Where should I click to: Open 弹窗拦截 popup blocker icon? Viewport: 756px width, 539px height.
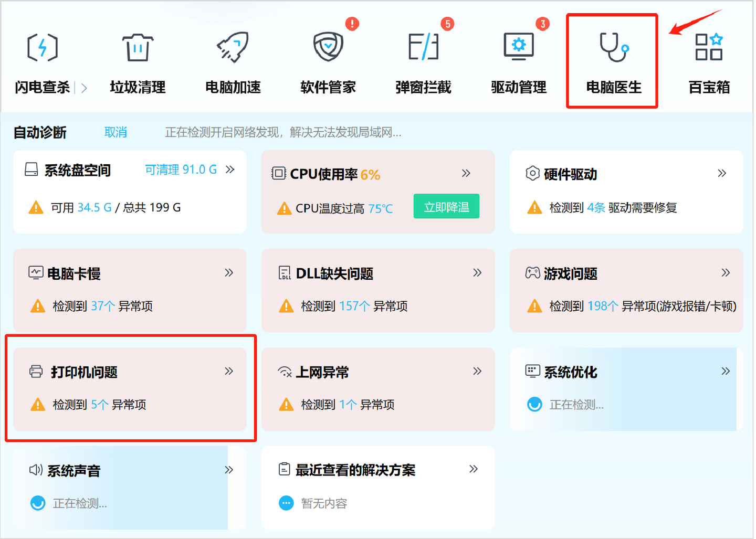[x=424, y=47]
